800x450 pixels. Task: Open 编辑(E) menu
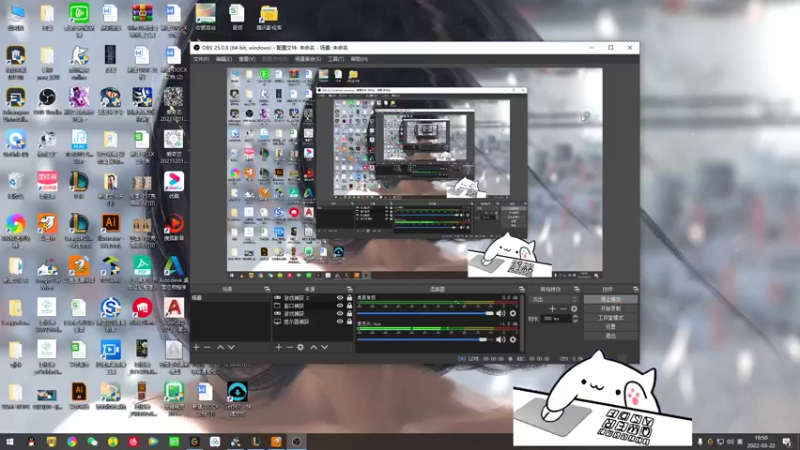(x=223, y=59)
